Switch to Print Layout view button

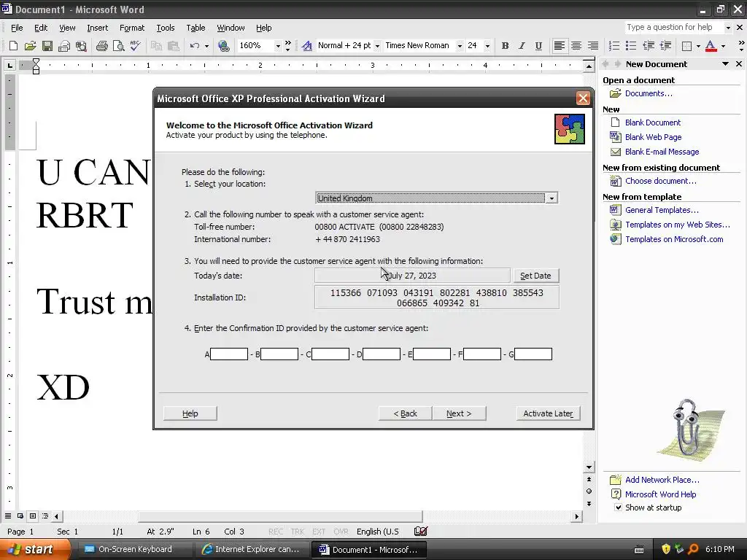tap(33, 516)
